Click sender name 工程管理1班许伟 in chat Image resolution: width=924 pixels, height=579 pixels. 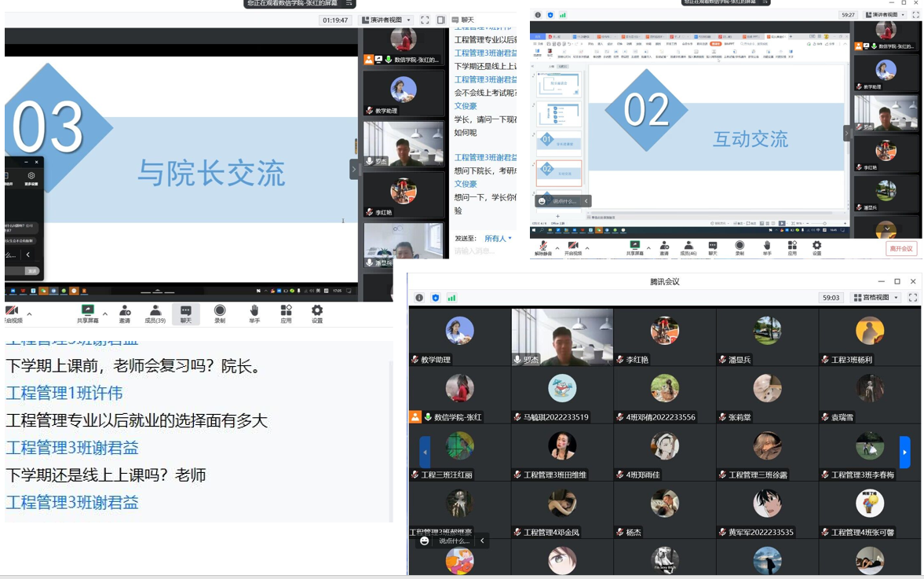click(64, 393)
